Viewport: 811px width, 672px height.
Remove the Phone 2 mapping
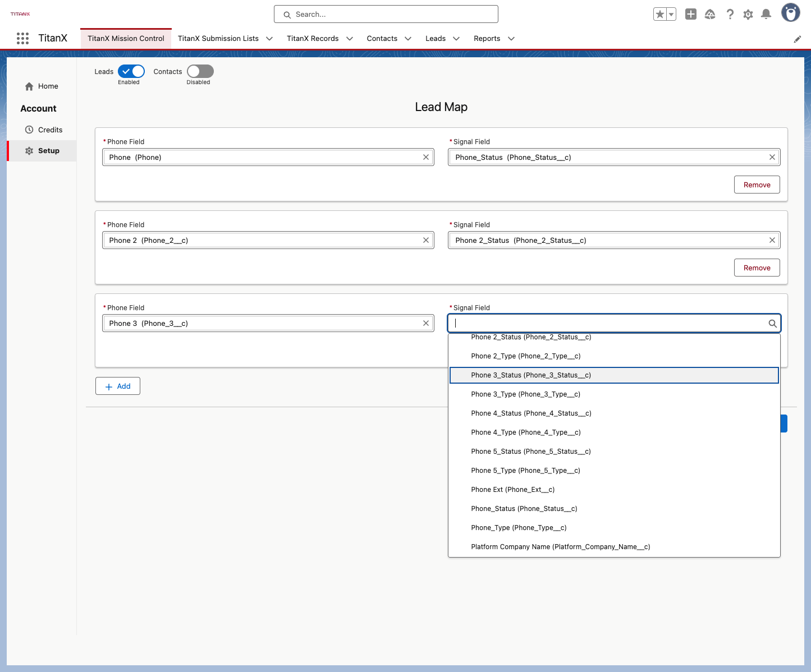pyautogui.click(x=757, y=268)
